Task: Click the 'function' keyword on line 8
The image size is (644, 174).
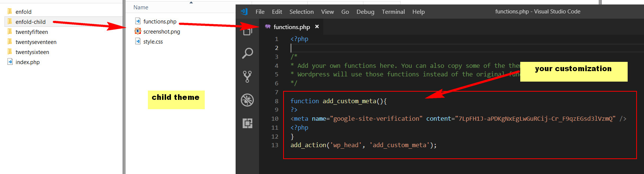Action: 305,101
